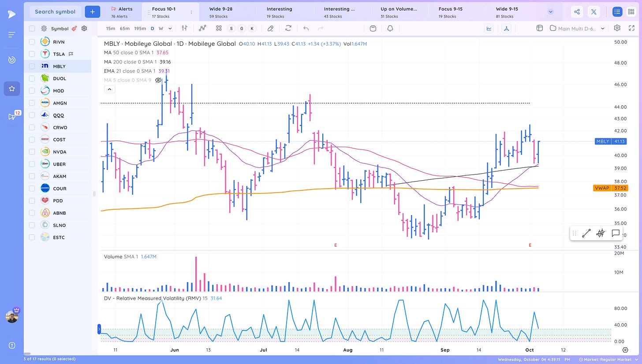Click the Search symbol field
This screenshot has height=364, width=642.
55,12
